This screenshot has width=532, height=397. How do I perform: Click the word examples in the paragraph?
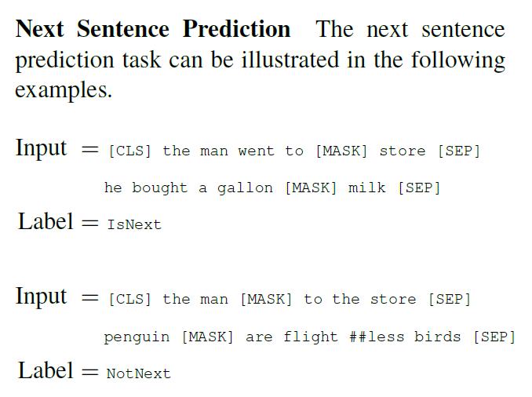pos(64,91)
